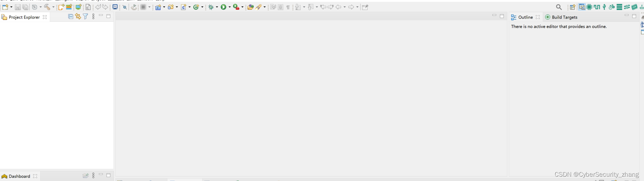Click the External Tools icon with red toolbox

[236, 7]
